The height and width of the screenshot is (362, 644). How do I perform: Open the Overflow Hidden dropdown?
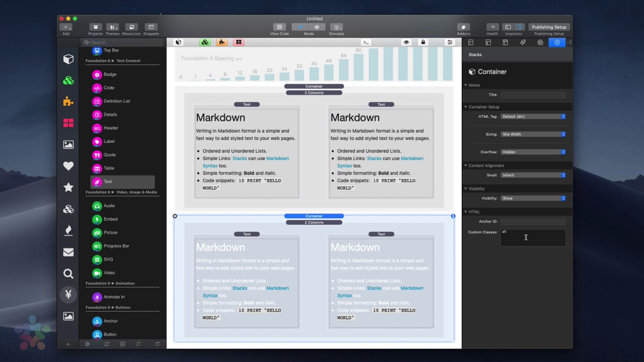coord(533,152)
